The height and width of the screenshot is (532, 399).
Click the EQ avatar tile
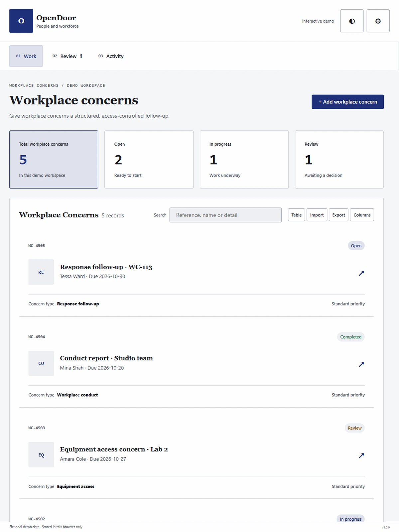click(x=41, y=455)
